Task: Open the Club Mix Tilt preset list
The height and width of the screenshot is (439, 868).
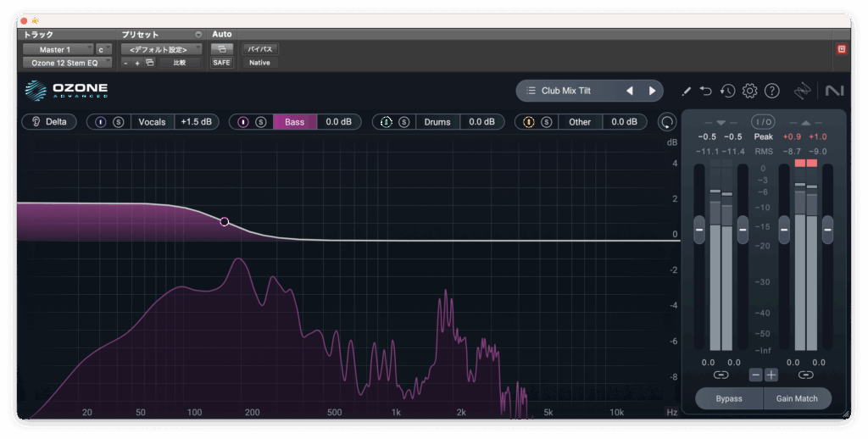Action: tap(568, 91)
